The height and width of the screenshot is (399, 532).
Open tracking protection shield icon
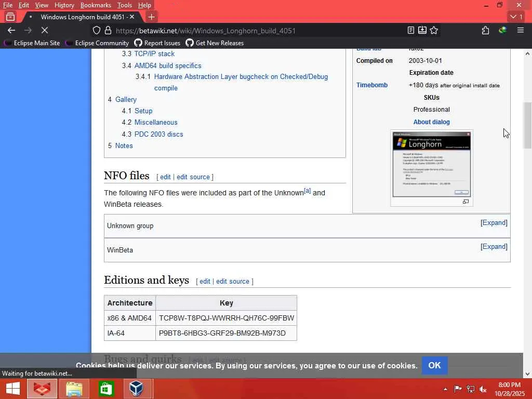(x=97, y=31)
